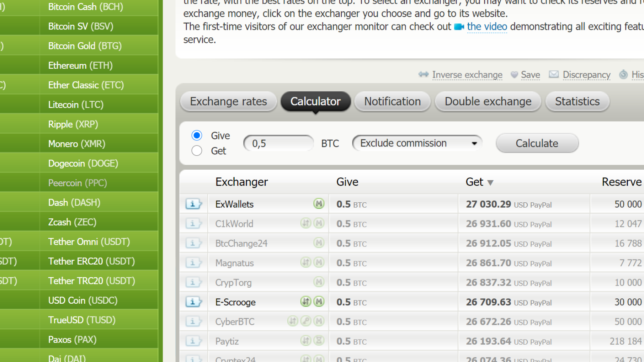644x362 pixels.
Task: Switch to the Calculator tab
Action: (316, 101)
